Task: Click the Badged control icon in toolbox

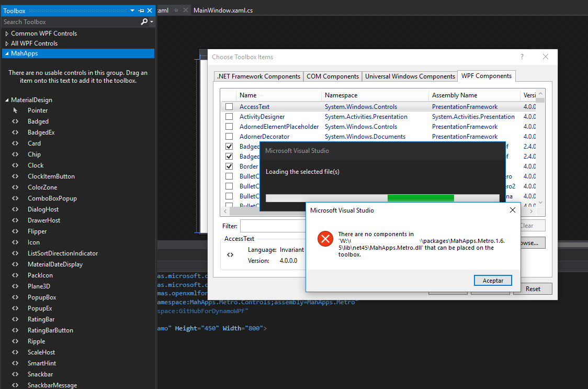Action: click(14, 121)
